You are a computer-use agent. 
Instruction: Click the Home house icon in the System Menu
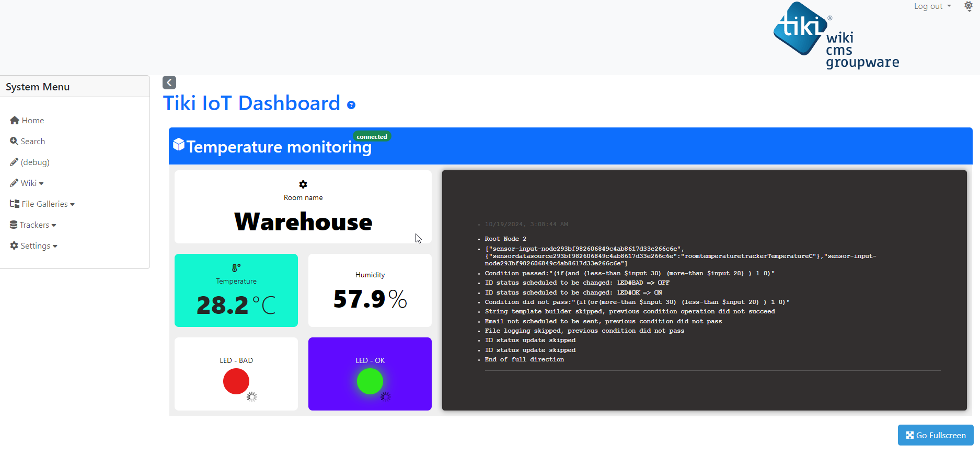coord(15,120)
